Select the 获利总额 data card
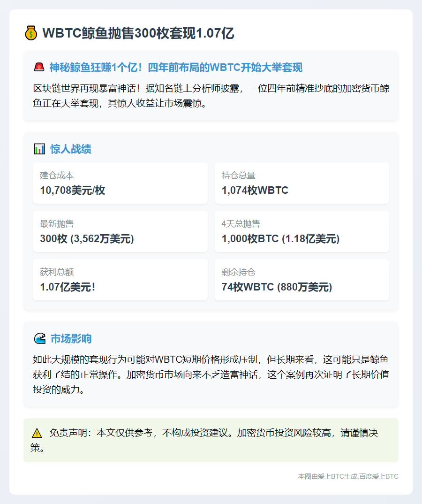The width and height of the screenshot is (422, 504). 120,279
